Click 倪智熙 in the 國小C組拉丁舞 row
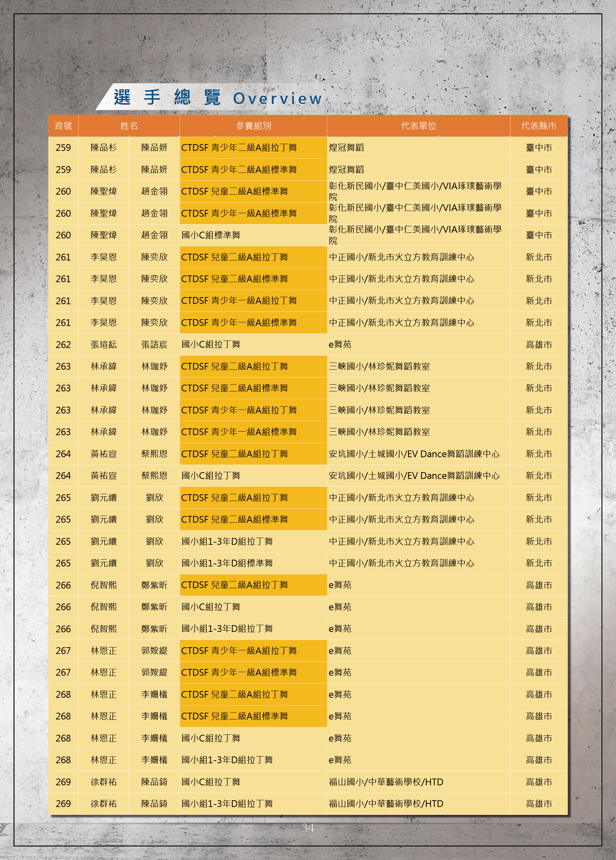This screenshot has height=860, width=616. 103,607
